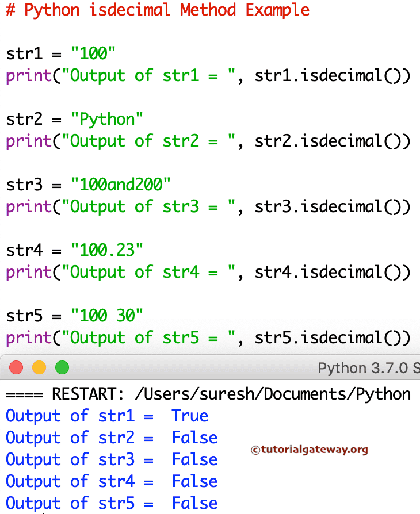Click the print line calling str4.isdecimal()
Viewport: 420px width, 514px height.
208,273
